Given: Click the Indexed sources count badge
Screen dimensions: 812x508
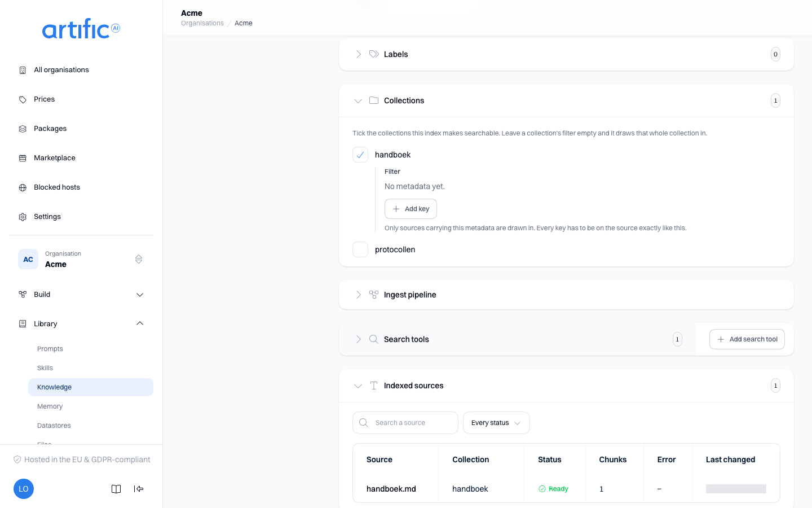Looking at the screenshot, I should point(775,386).
